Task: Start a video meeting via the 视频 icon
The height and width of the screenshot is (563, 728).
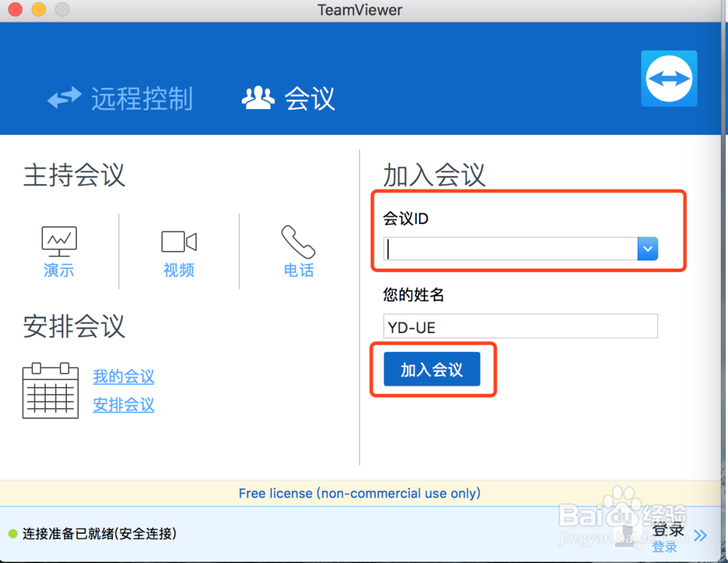Action: pos(178,241)
